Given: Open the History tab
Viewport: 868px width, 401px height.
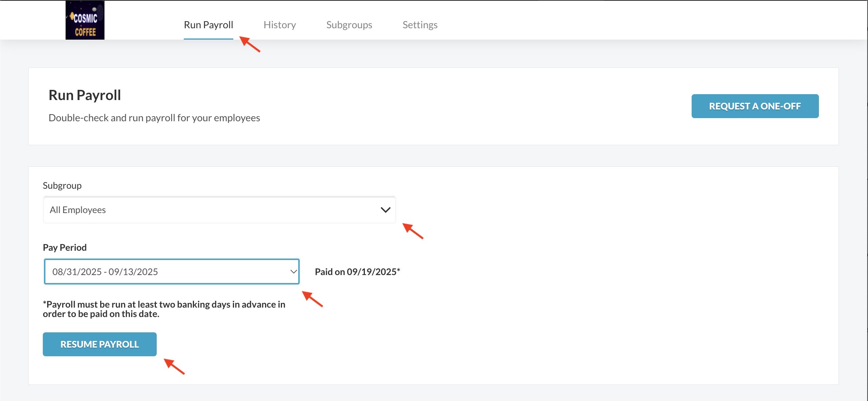Looking at the screenshot, I should point(279,25).
